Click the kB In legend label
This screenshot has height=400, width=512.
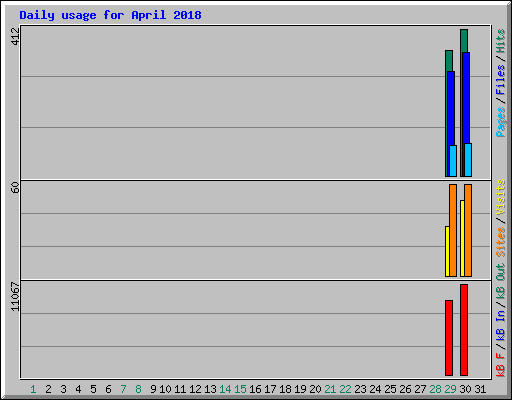500,325
